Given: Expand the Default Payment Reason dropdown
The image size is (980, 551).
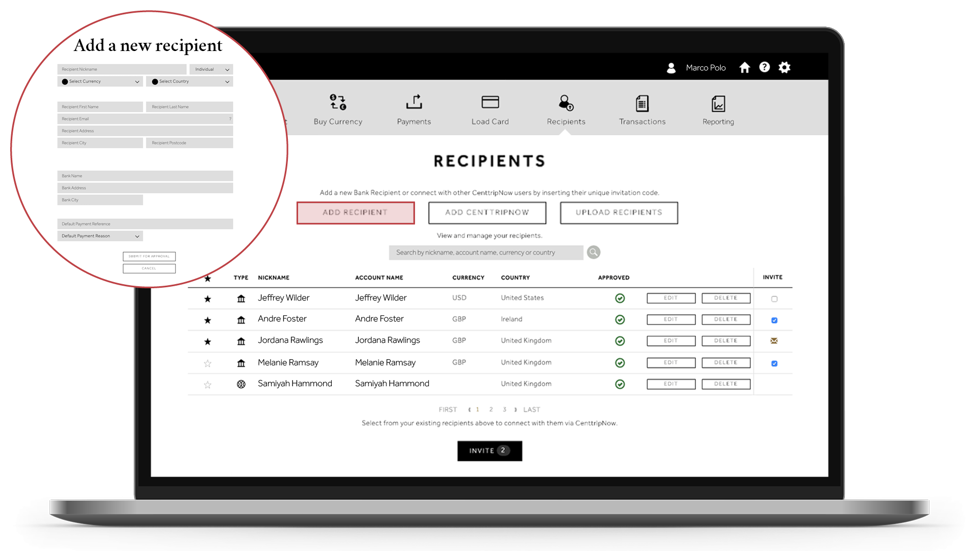Looking at the screenshot, I should point(100,236).
